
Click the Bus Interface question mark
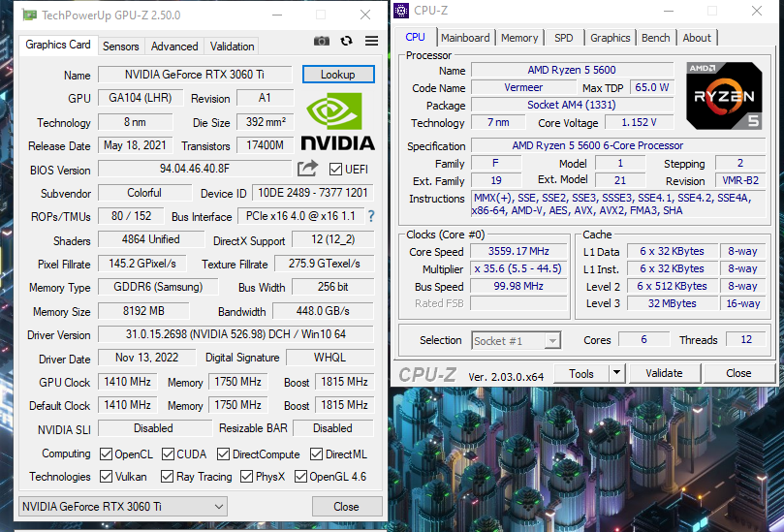[x=371, y=216]
